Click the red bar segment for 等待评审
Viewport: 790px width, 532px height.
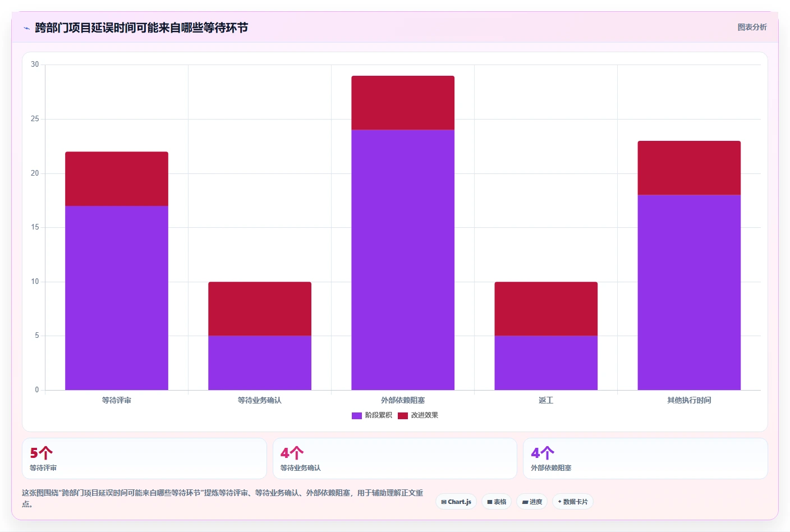[117, 179]
